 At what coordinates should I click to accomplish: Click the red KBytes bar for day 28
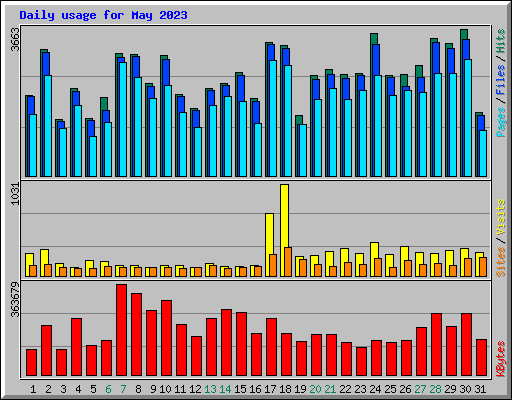click(x=437, y=345)
